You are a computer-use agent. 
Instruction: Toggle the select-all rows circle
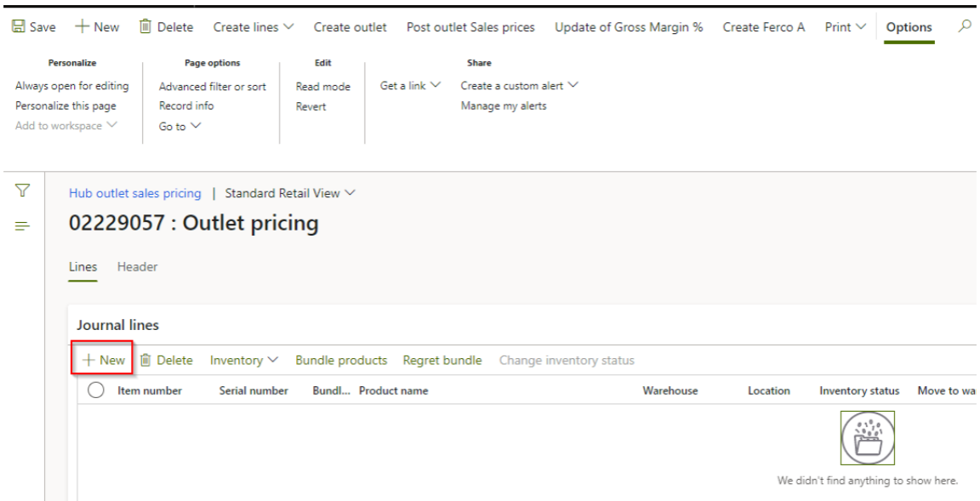pyautogui.click(x=96, y=390)
